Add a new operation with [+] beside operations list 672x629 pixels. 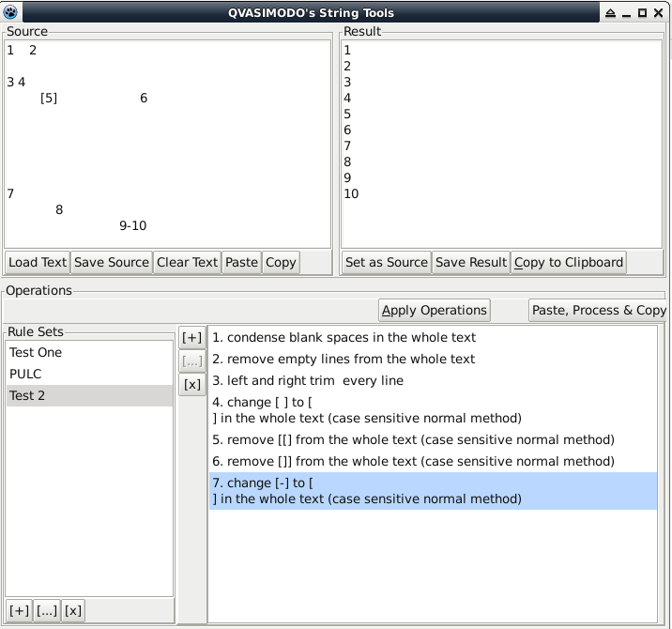pos(191,337)
